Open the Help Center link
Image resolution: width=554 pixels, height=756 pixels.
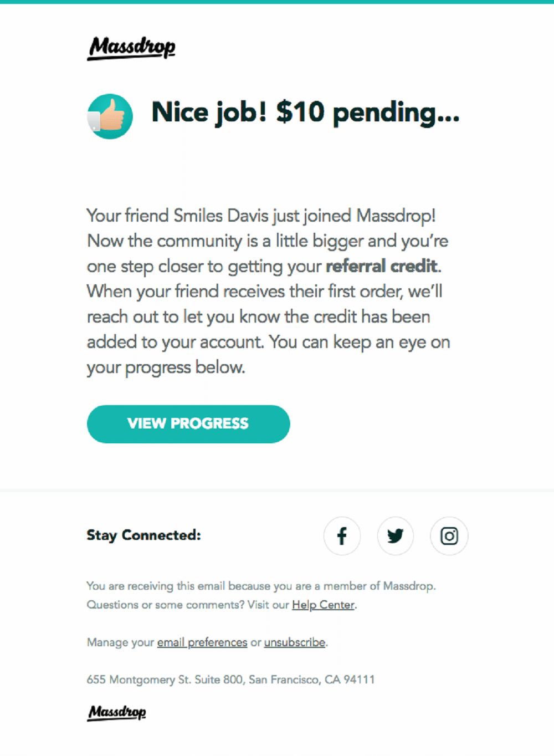click(323, 605)
